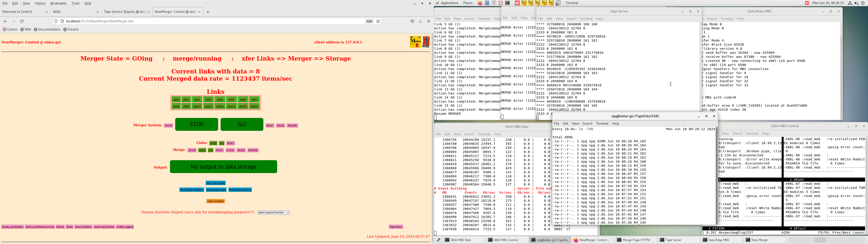Open the terminal launcher in top panel
868x244 pixels.
pyautogui.click(x=507, y=3)
